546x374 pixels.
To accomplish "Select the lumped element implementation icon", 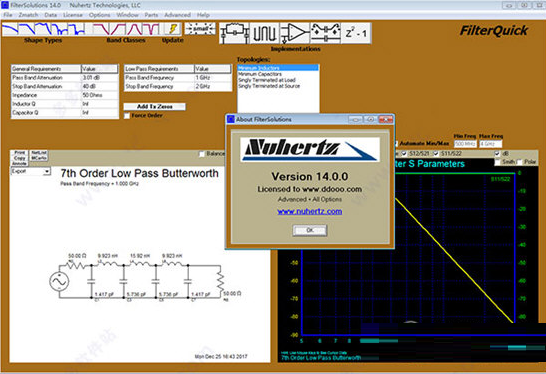I will pos(234,33).
